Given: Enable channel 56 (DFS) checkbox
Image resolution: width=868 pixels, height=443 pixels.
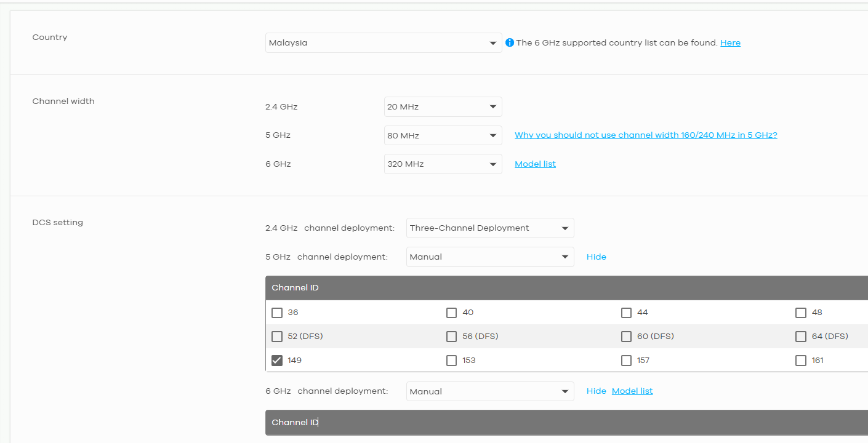Looking at the screenshot, I should pyautogui.click(x=452, y=337).
